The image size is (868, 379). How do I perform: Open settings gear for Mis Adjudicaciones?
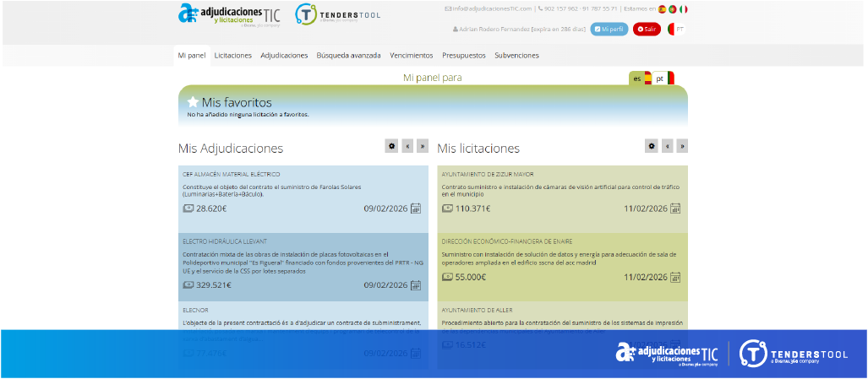tap(391, 145)
